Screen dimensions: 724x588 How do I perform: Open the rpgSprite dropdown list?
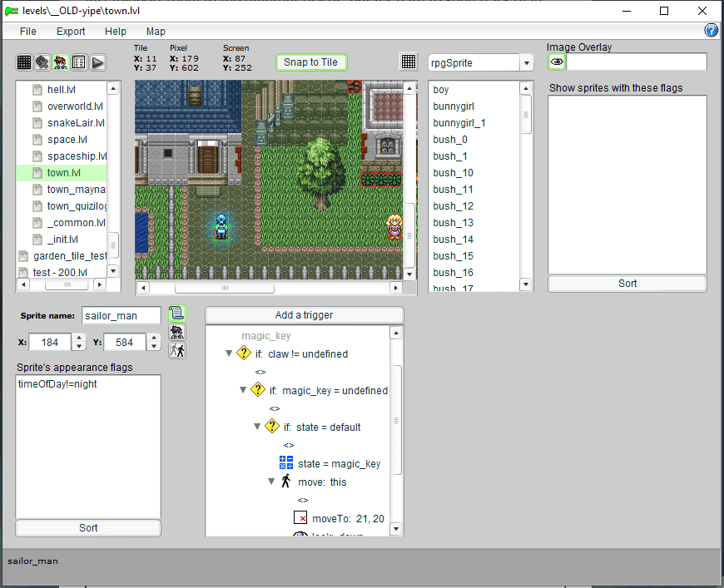click(526, 63)
